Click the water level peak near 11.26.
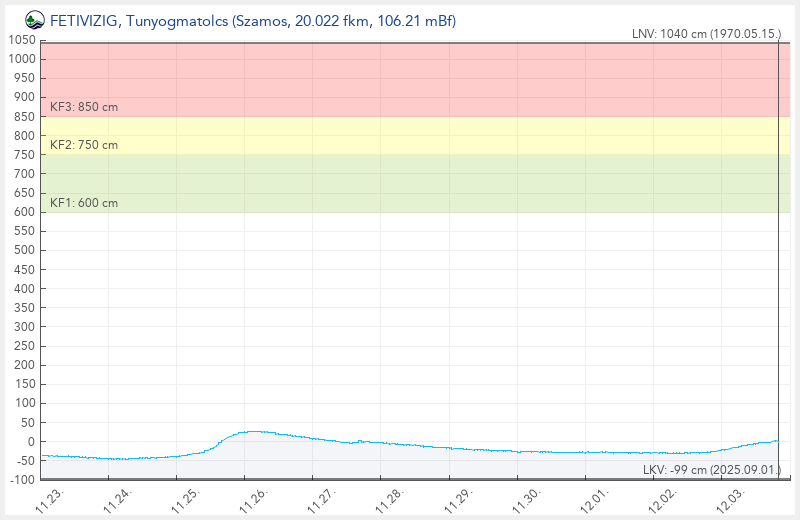 pyautogui.click(x=252, y=431)
